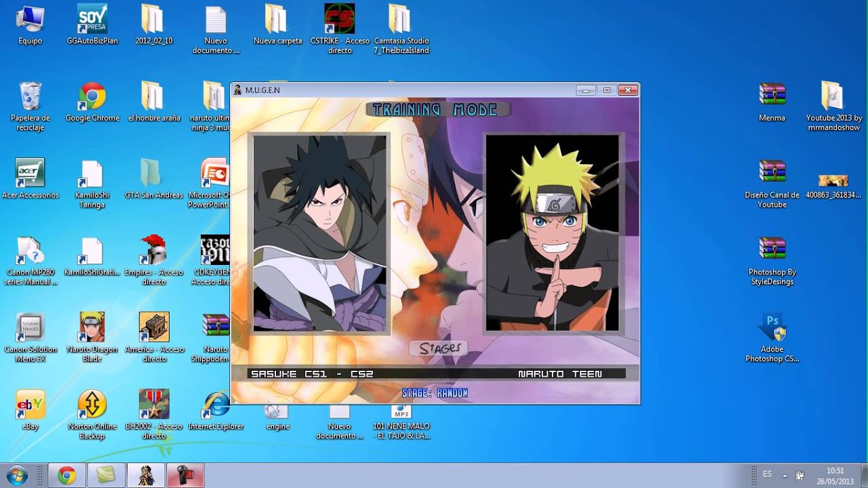Open the Windows Start menu
The width and height of the screenshot is (868, 488).
tap(17, 475)
